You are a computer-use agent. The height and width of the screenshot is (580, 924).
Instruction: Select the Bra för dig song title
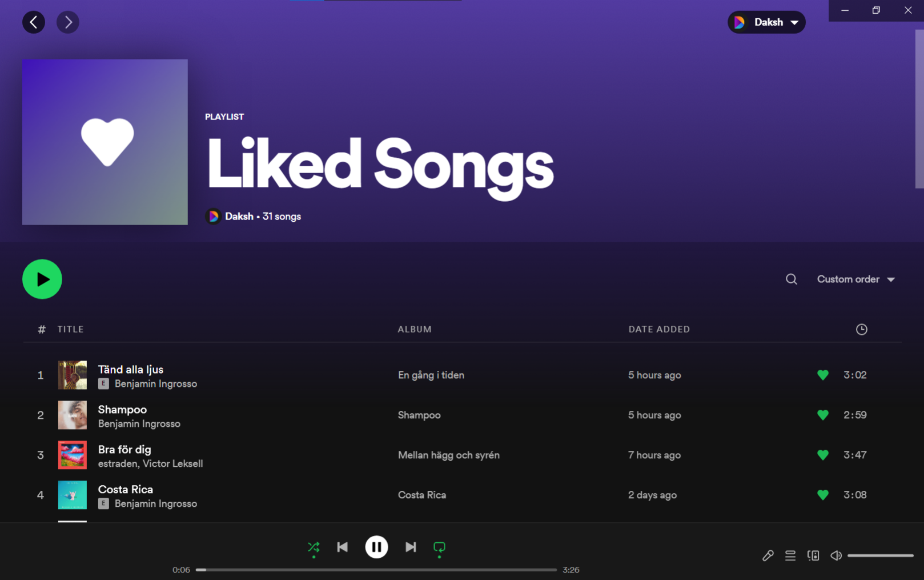point(124,449)
